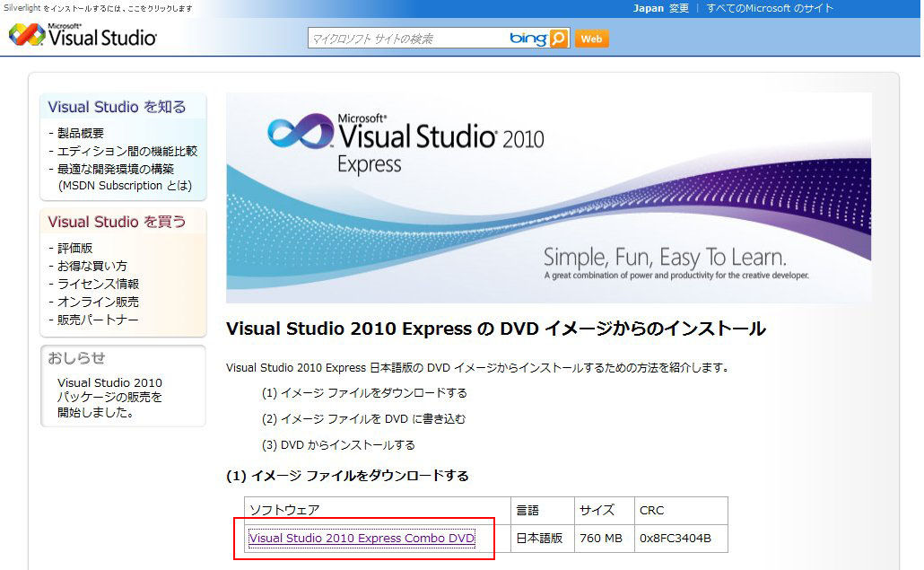The width and height of the screenshot is (924, 570).
Task: Open the お得な買い方 sidebar link
Action: click(x=92, y=266)
